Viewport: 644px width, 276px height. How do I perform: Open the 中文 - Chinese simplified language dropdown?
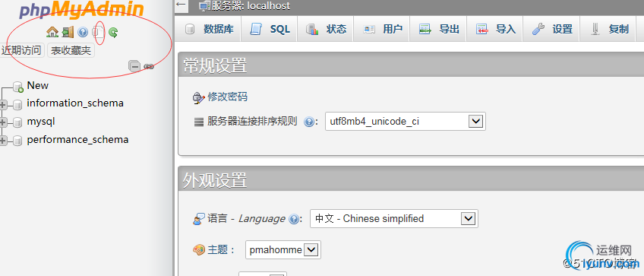[x=394, y=218]
